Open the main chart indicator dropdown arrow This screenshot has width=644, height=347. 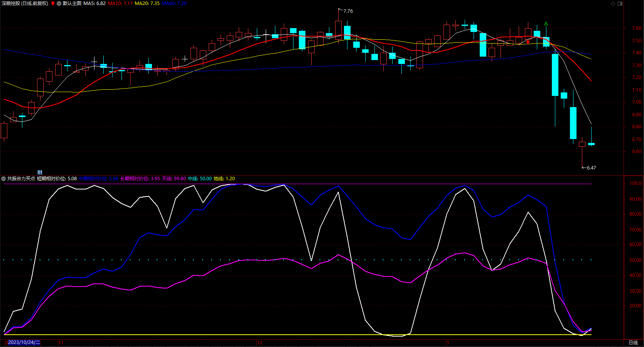(59, 3)
